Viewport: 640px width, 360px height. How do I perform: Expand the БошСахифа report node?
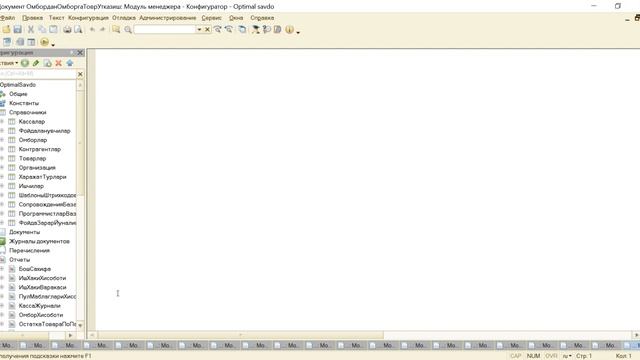click(2, 269)
